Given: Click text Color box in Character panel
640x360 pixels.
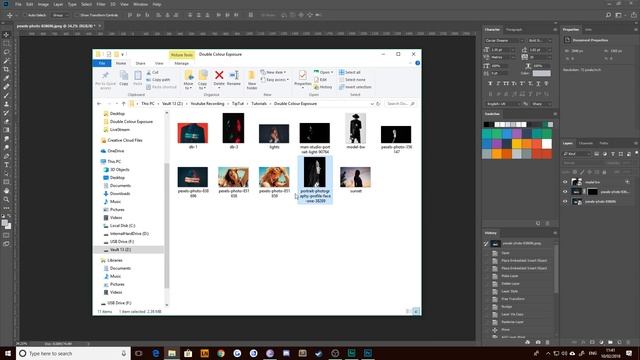Looking at the screenshot, I should click(x=541, y=73).
